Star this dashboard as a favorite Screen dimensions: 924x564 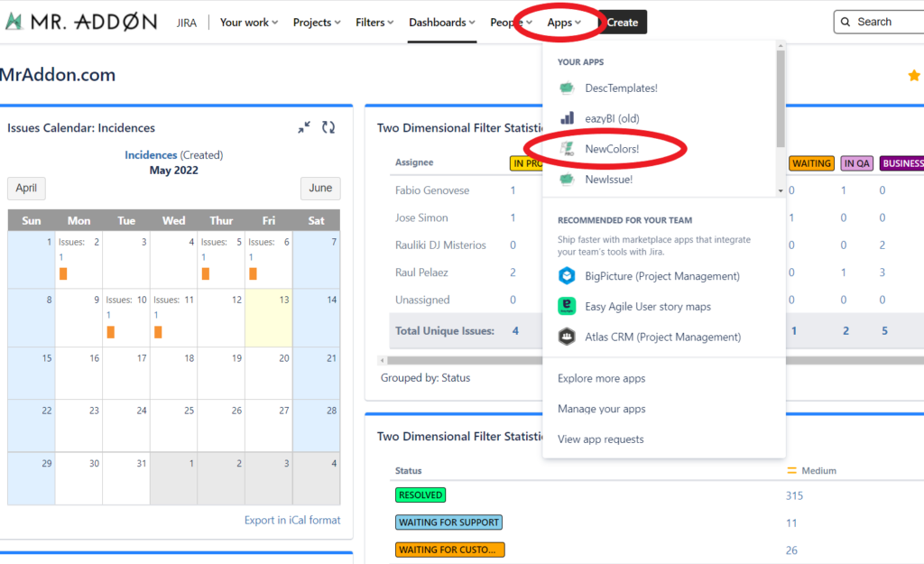click(914, 76)
